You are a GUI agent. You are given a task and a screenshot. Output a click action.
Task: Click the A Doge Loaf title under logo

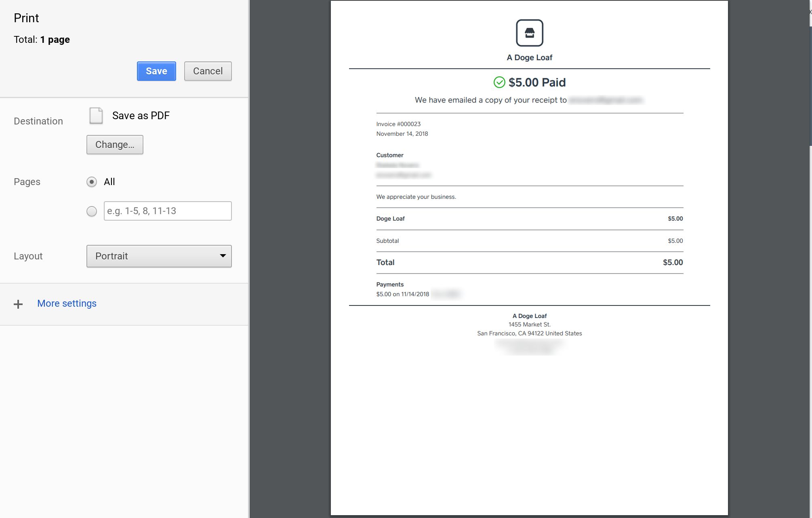(x=529, y=57)
